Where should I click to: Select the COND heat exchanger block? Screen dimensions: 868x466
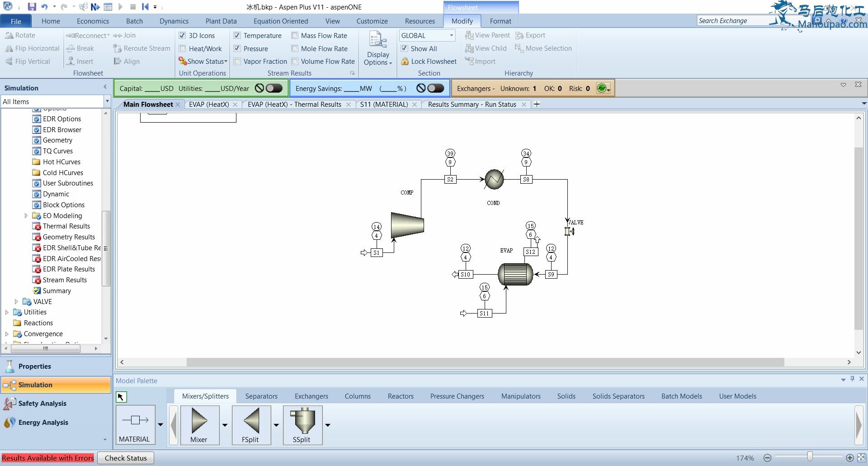tap(494, 179)
